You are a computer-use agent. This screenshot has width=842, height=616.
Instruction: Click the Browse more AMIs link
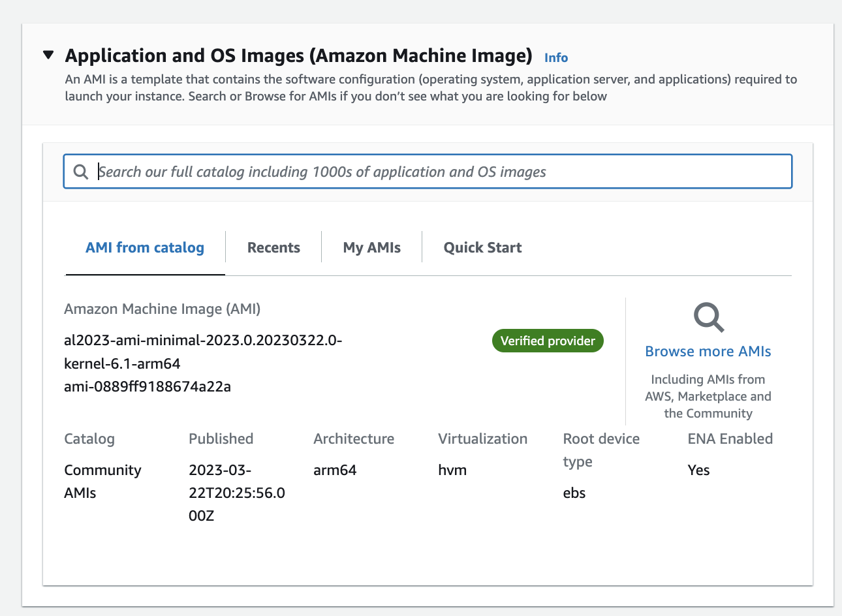pos(708,351)
